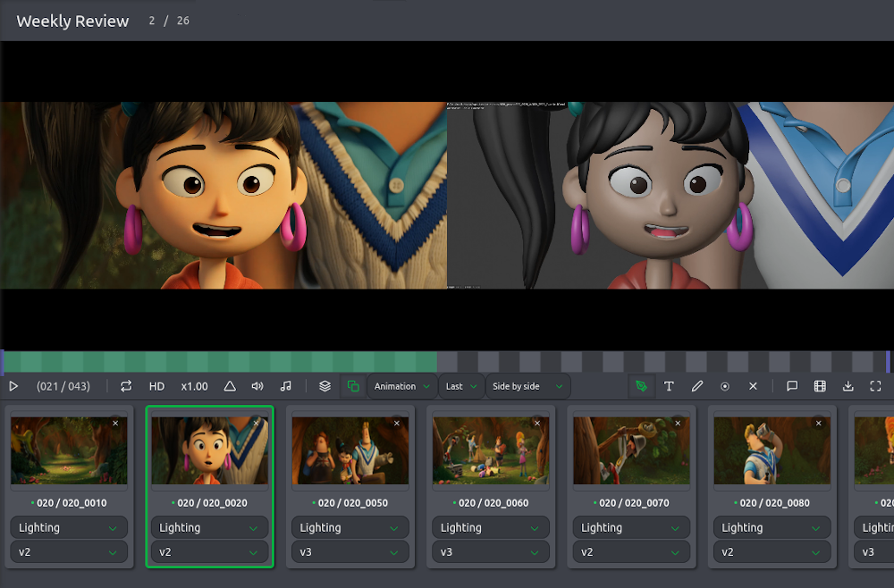Image resolution: width=894 pixels, height=588 pixels.
Task: Select the pencil drawing tool
Action: click(697, 386)
